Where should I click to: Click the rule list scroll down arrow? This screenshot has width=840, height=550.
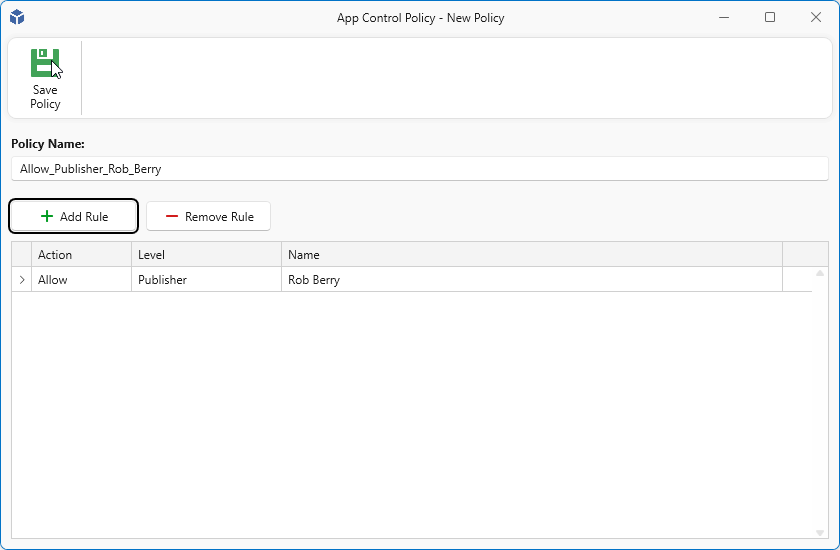click(820, 532)
